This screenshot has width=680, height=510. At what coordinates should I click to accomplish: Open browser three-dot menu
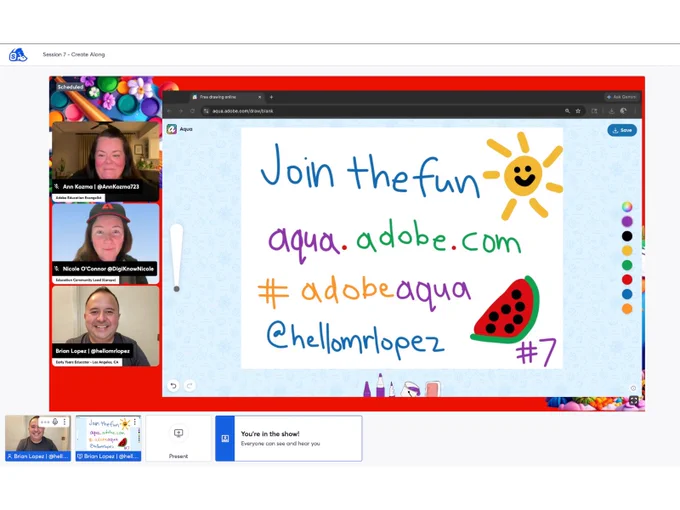pyautogui.click(x=635, y=111)
